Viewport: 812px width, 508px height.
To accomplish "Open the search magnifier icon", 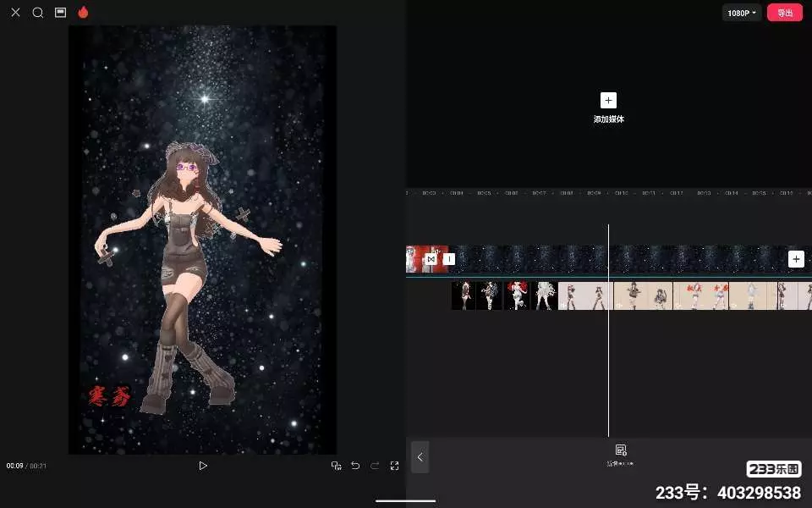I will pyautogui.click(x=38, y=13).
